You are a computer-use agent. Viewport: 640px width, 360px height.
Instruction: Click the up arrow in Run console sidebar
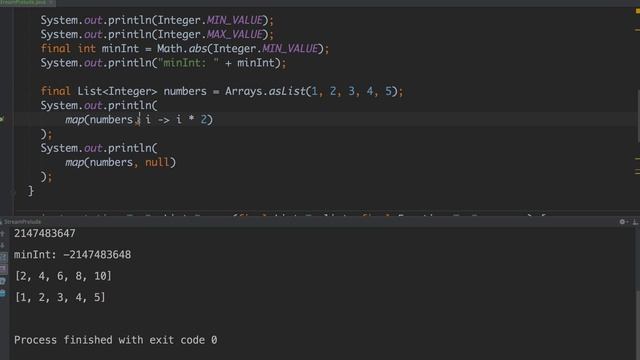tap(2, 234)
